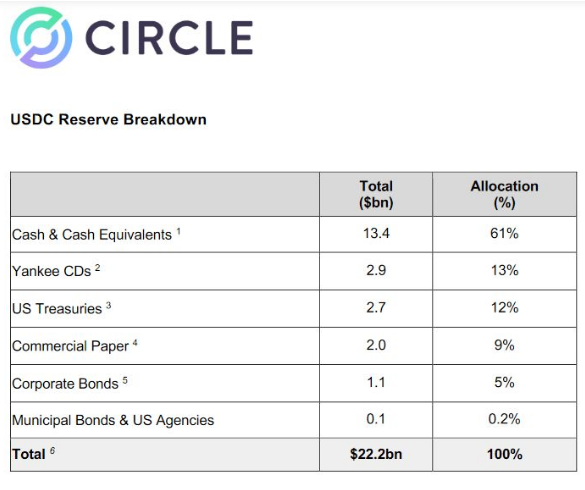Click the 13.4 cash total value
585x490 pixels.
coord(376,234)
